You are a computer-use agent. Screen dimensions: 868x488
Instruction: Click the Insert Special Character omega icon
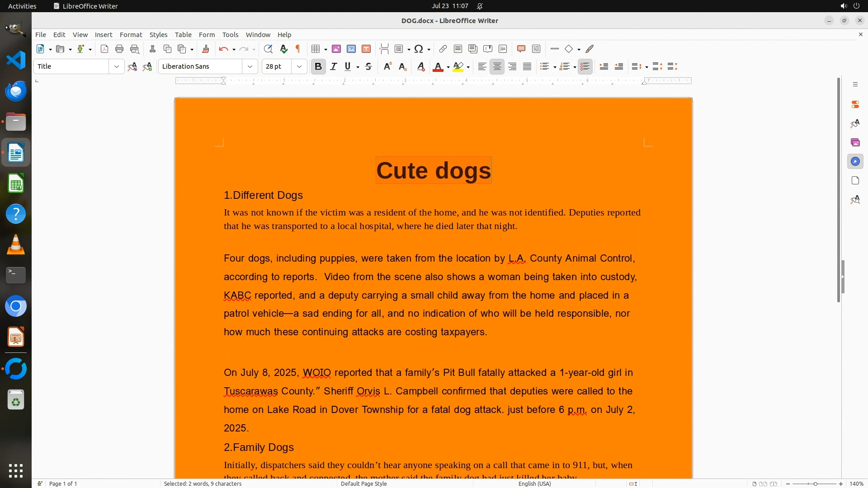pos(419,49)
